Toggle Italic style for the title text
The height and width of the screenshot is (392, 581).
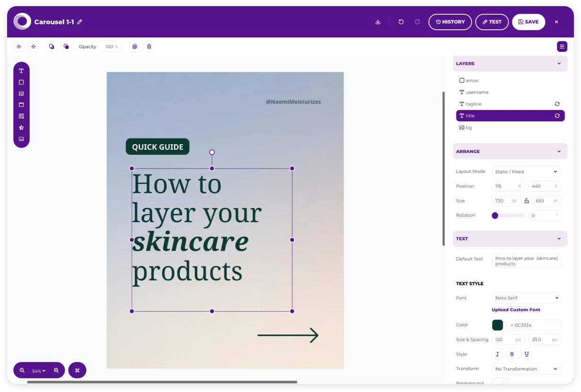tap(497, 354)
